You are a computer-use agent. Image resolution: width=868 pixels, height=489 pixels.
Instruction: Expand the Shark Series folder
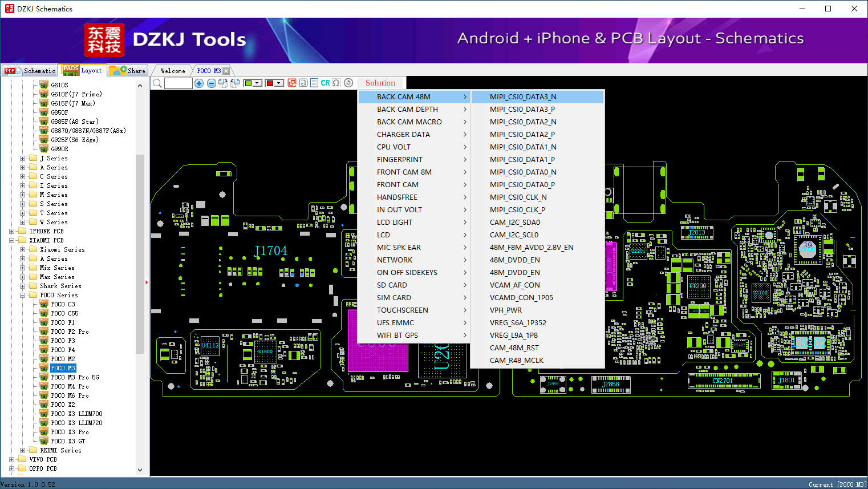point(22,286)
